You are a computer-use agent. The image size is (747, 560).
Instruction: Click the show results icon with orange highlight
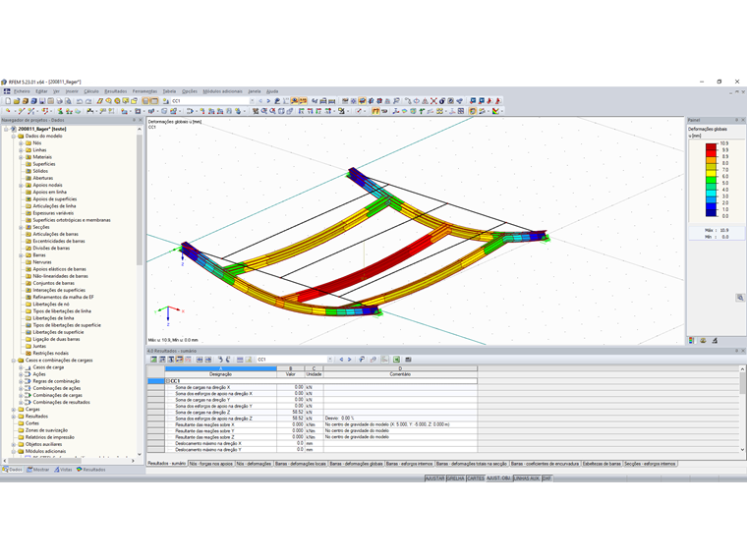[295, 101]
